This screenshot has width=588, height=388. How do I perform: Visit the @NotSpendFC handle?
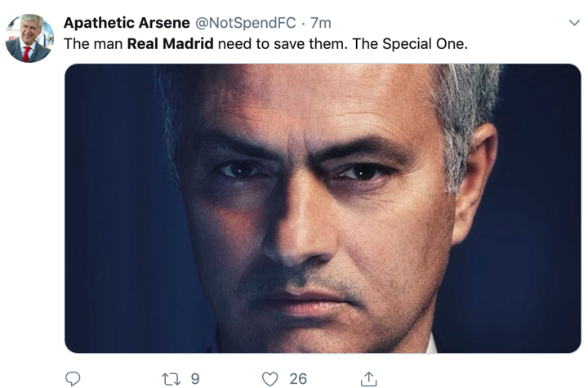point(244,23)
